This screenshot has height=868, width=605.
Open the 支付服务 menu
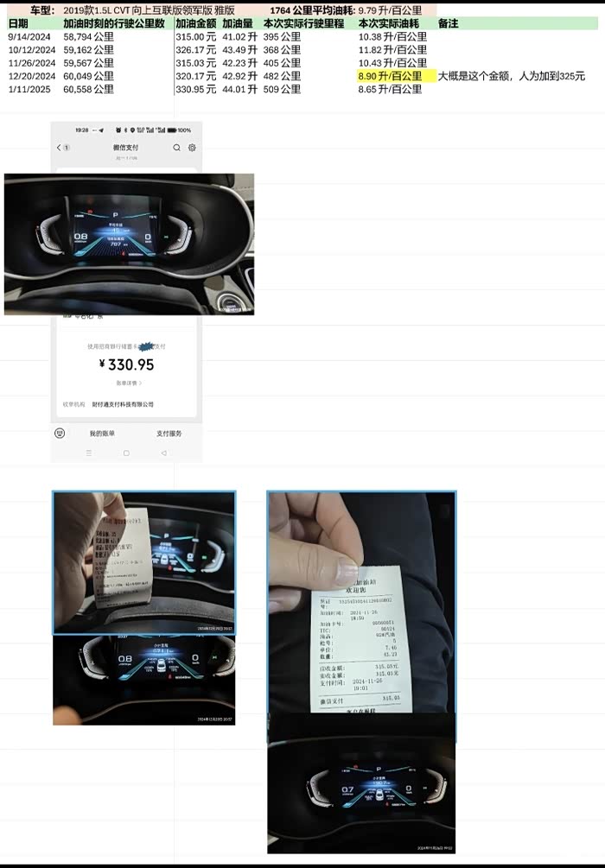[x=169, y=434]
